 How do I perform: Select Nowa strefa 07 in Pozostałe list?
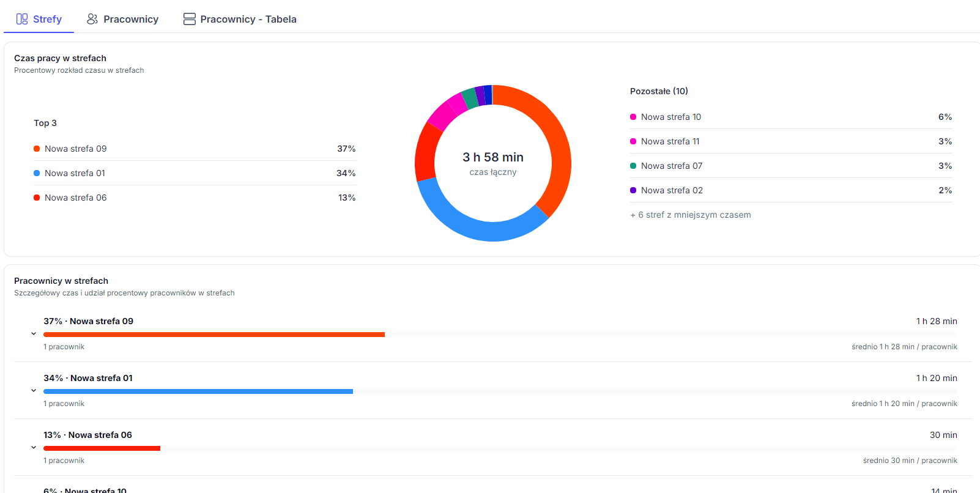(x=791, y=166)
